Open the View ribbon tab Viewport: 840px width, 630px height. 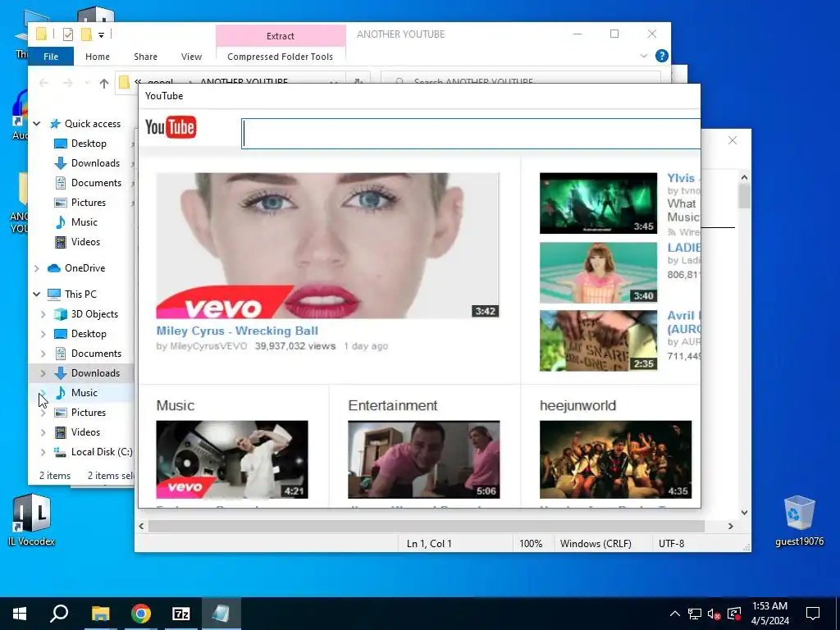[191, 57]
